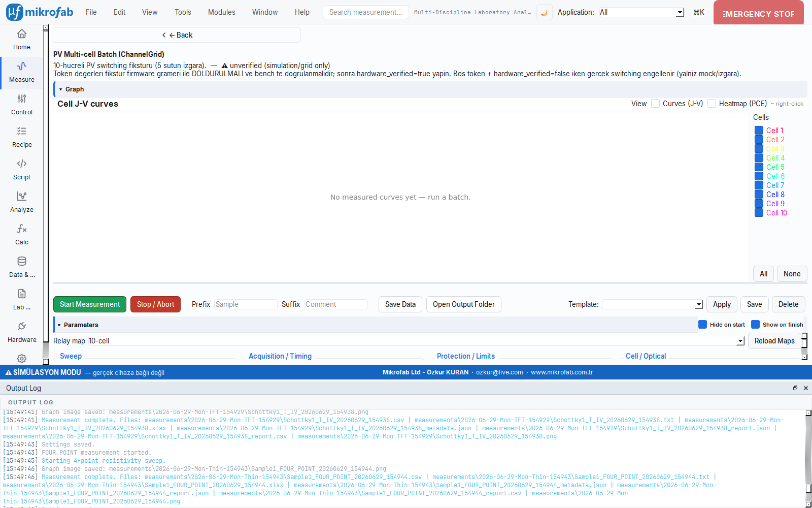This screenshot has width=812, height=508.
Task: Open the Cell / Optical group
Action: [646, 356]
